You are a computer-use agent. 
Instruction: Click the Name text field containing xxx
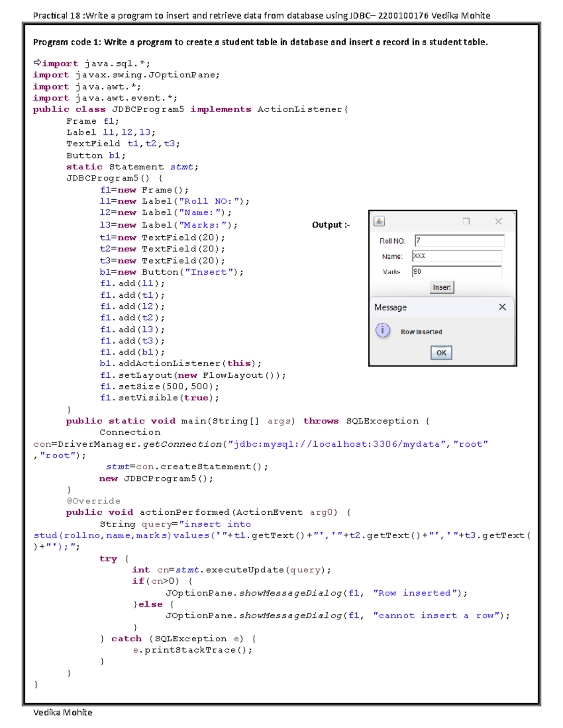coord(457,256)
